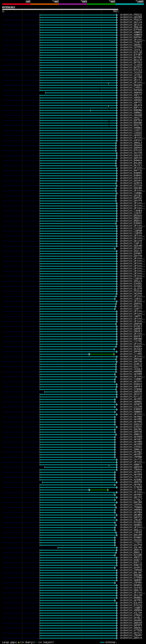This screenshot has height=644, width=146.
Task: Open hit UniRef100_C4J929
Action: (x=131, y=65)
